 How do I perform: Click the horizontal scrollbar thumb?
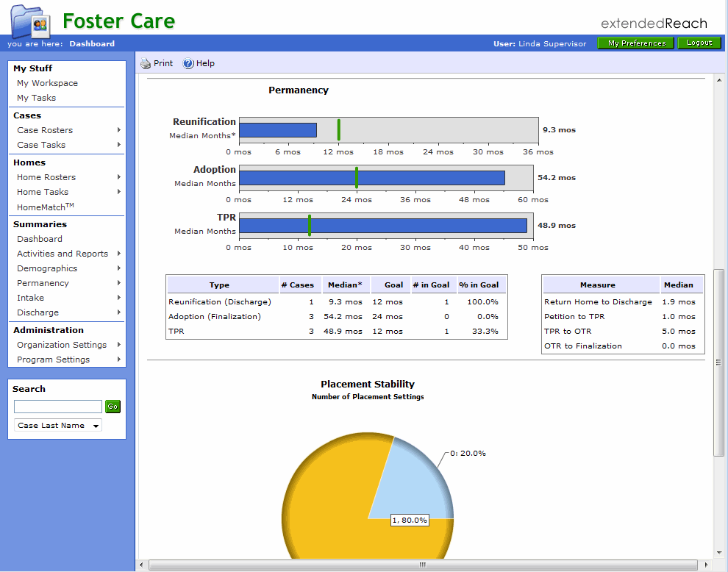423,565
